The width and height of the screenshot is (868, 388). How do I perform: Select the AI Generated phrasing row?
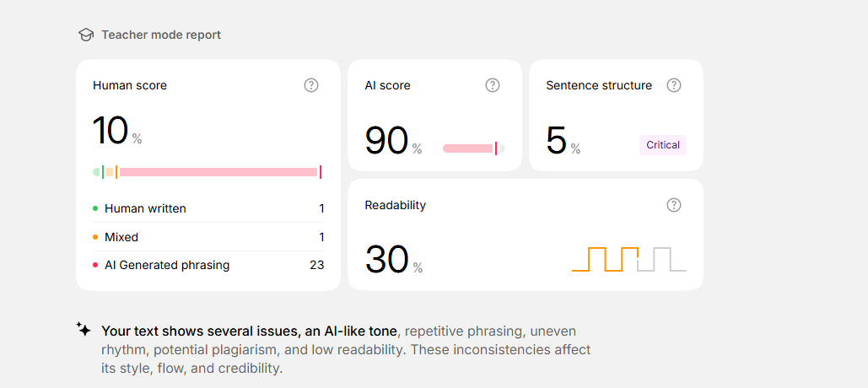click(208, 265)
